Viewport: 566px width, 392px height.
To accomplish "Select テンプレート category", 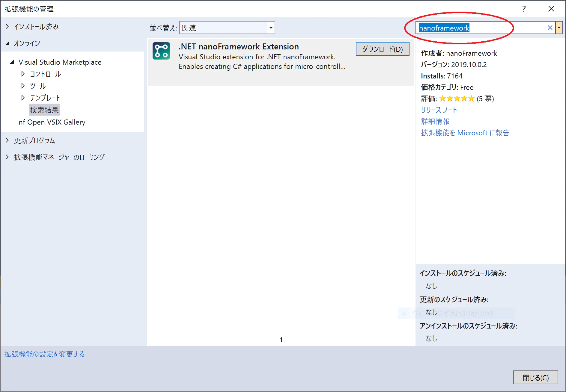I will pos(45,98).
